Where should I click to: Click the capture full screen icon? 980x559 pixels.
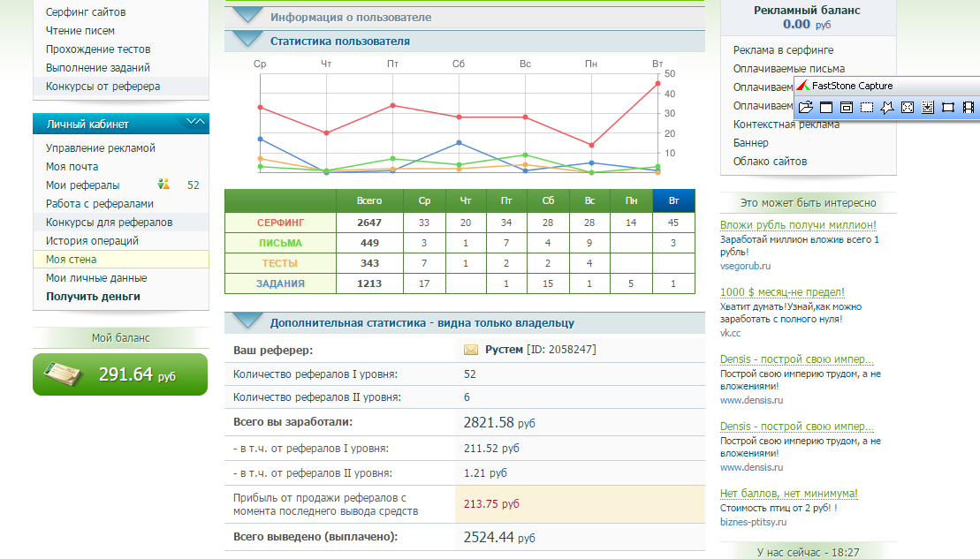pyautogui.click(x=908, y=107)
